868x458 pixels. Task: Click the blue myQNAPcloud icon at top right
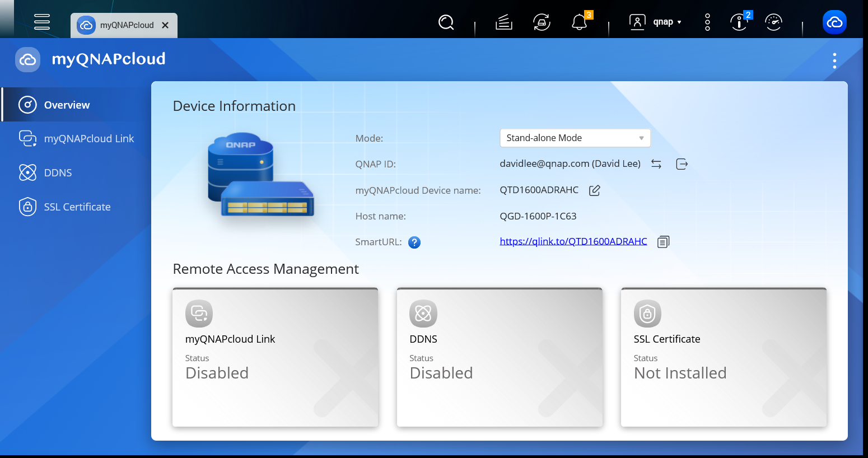click(x=834, y=22)
